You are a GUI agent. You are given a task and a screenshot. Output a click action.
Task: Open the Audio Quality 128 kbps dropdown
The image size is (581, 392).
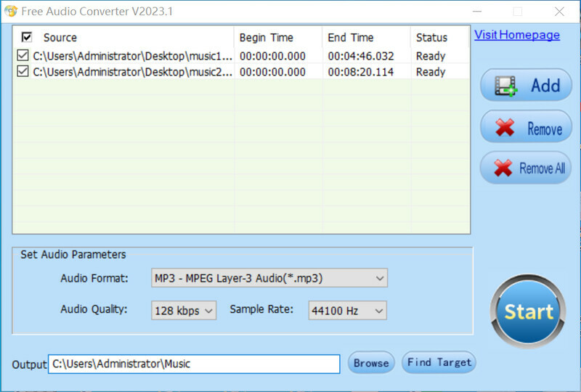pos(184,310)
